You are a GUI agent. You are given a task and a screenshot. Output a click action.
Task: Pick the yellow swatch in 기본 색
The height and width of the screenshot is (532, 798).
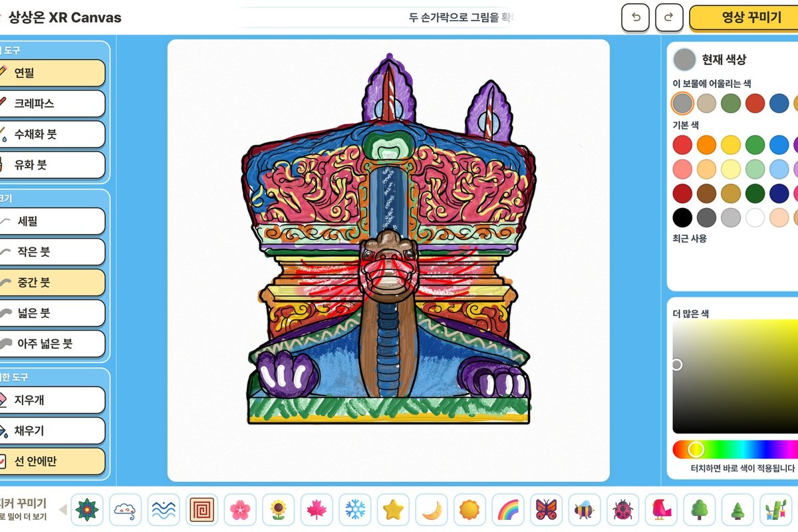tap(731, 145)
